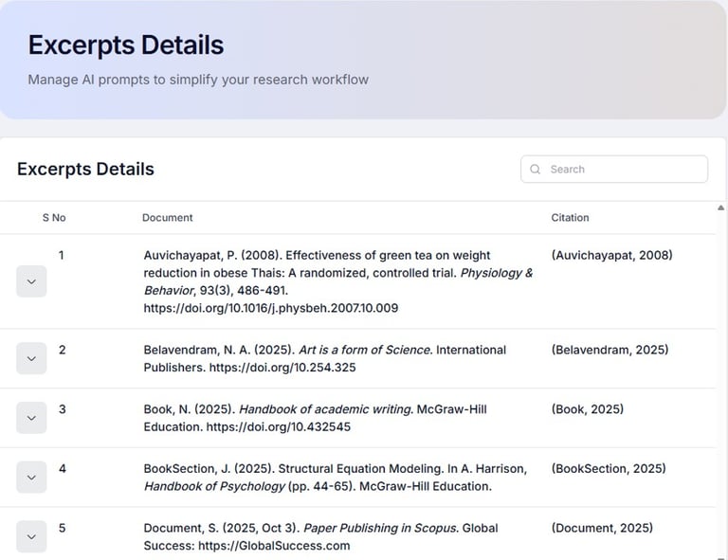Expand row 4 BookSection excerpt chevron
This screenshot has width=728, height=560.
pos(31,477)
